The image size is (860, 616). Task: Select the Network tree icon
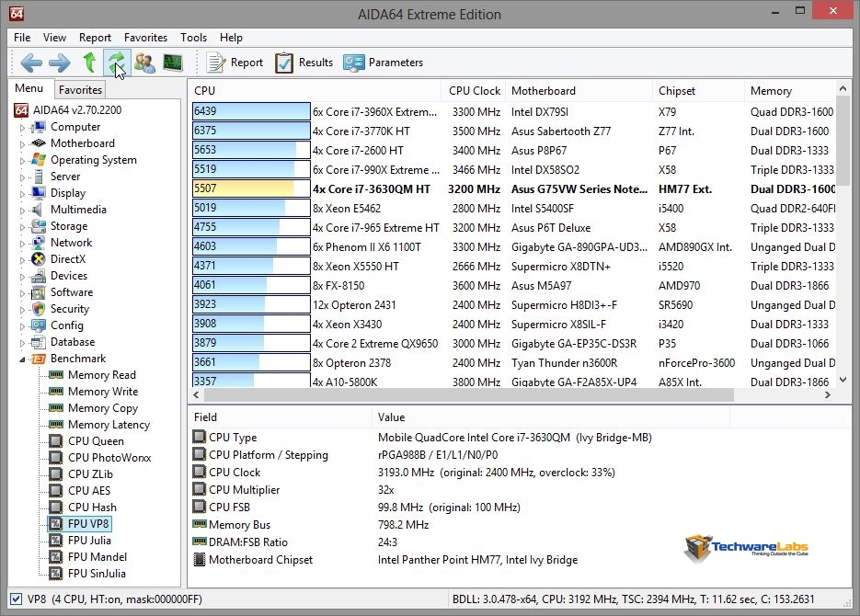(39, 243)
